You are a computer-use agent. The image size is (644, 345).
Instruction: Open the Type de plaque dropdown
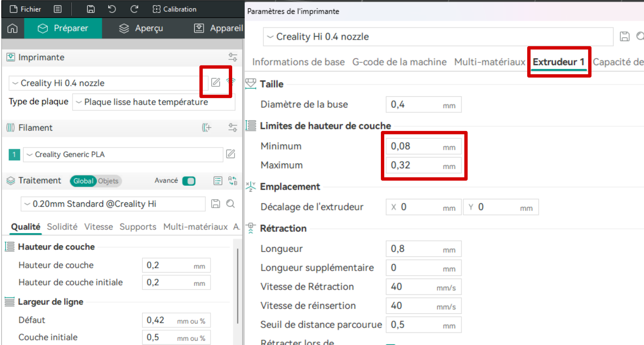(154, 102)
